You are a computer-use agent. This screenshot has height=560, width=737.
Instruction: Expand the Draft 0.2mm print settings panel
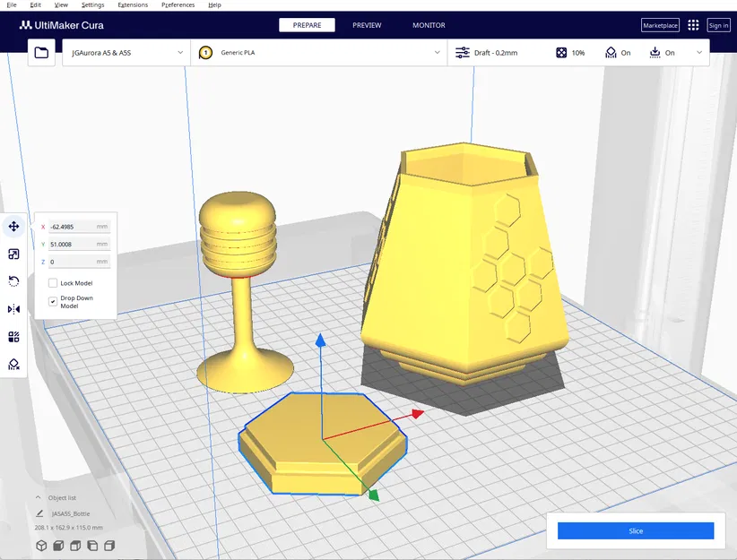578,53
